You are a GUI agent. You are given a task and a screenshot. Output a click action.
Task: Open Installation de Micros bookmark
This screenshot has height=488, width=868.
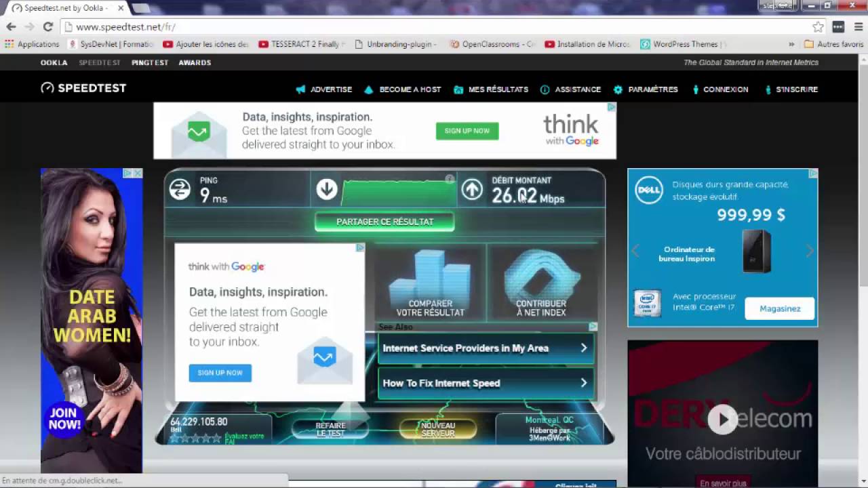pyautogui.click(x=588, y=44)
